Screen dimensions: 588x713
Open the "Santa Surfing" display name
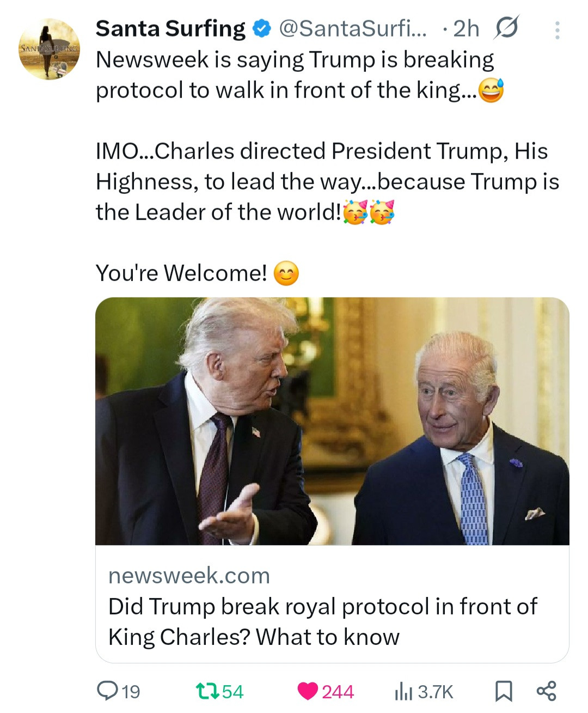[x=170, y=29]
